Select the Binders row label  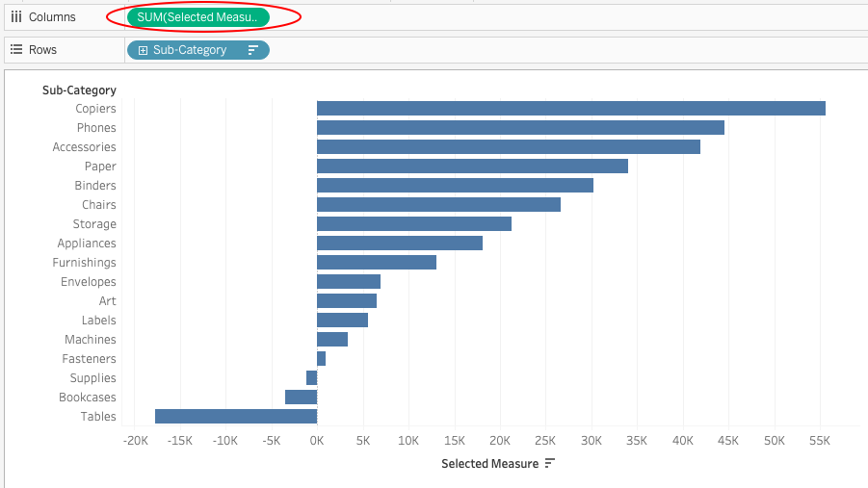pos(95,186)
